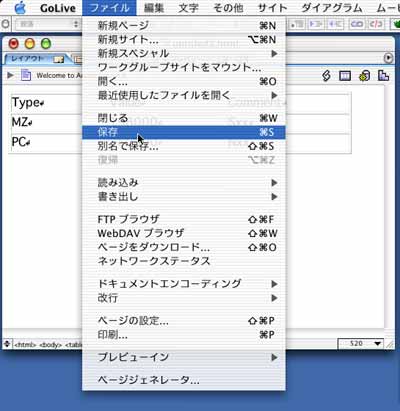Click the link icon in the toolbar
Screen dimensions: 400x411
point(356,24)
